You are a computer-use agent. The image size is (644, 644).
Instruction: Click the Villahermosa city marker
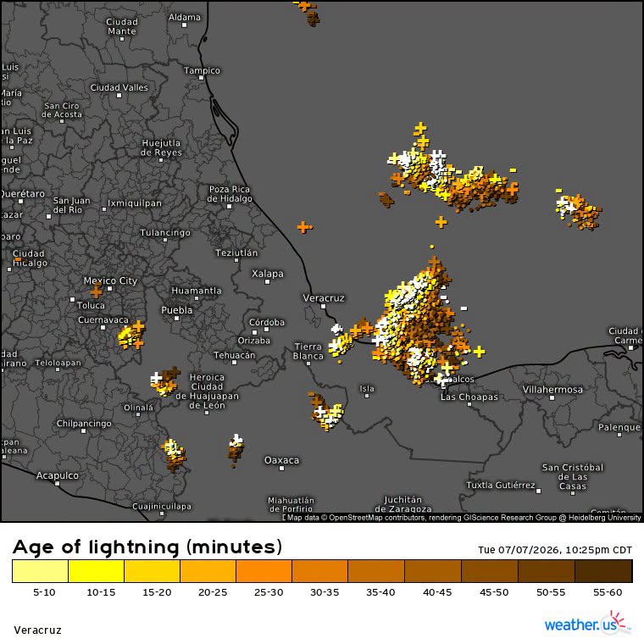tap(552, 398)
